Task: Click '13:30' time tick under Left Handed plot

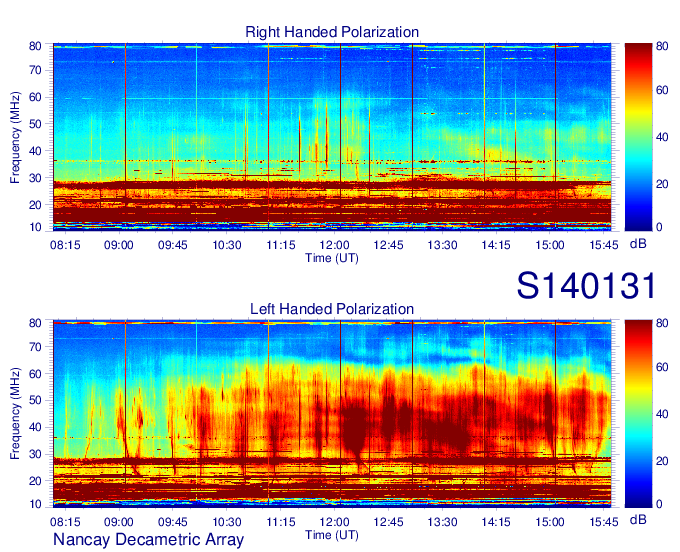Action: click(442, 522)
